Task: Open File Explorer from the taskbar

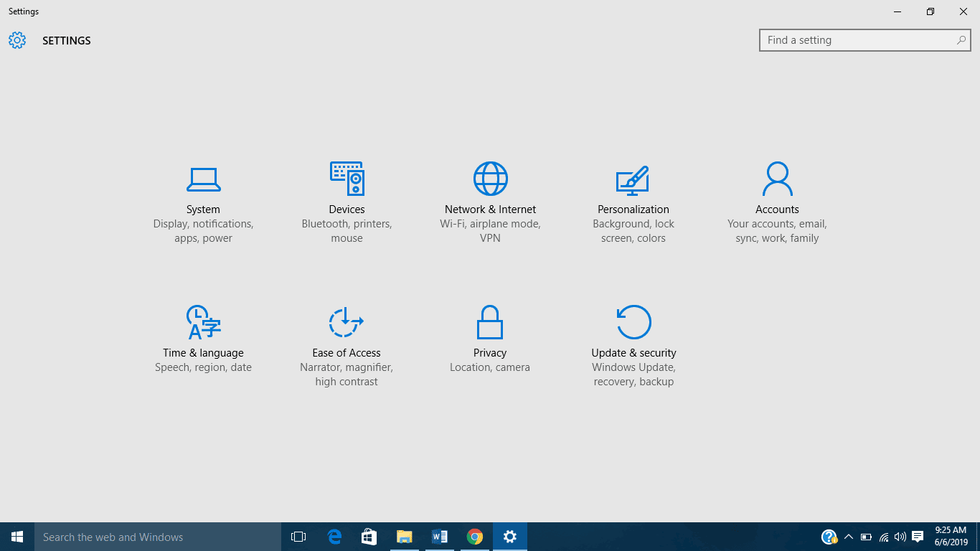Action: 405,537
